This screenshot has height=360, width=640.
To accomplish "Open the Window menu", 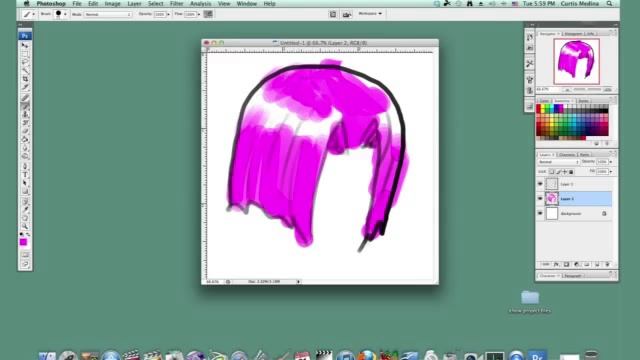I will (x=247, y=4).
